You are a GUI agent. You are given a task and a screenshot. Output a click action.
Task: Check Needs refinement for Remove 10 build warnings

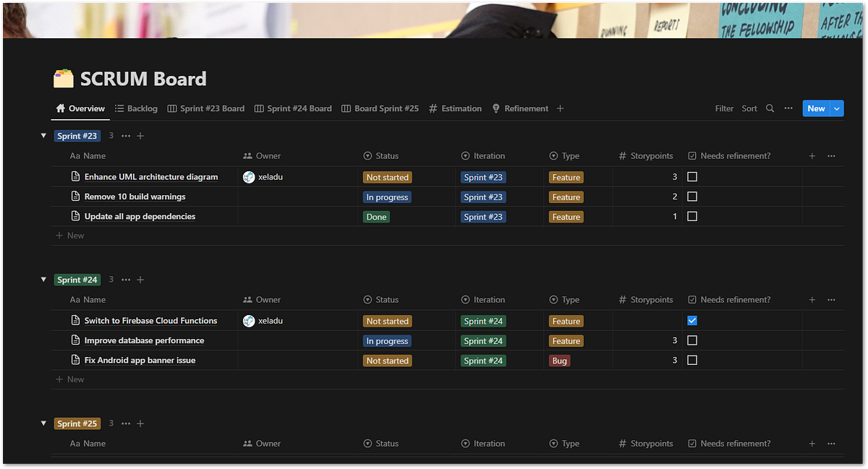point(692,196)
